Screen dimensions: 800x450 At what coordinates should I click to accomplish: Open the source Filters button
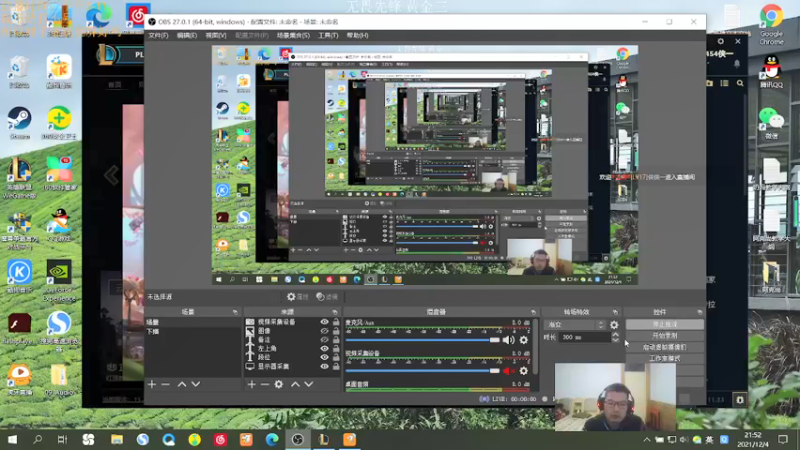click(327, 296)
